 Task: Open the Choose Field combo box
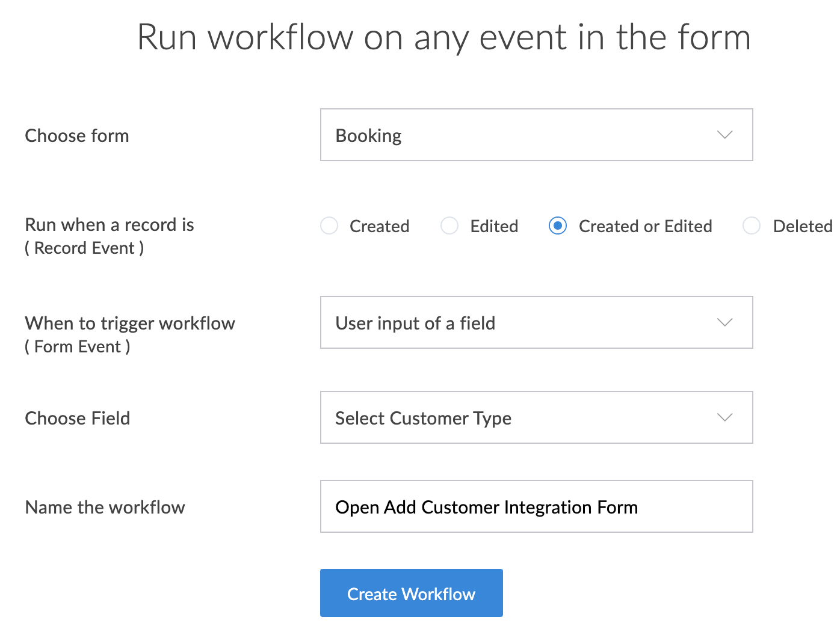click(x=536, y=417)
